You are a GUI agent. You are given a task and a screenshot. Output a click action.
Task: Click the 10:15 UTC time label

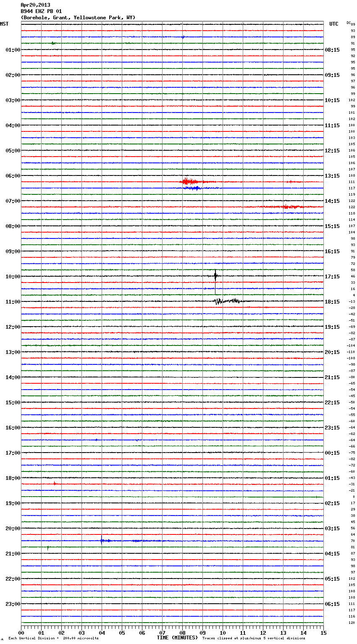(x=332, y=100)
